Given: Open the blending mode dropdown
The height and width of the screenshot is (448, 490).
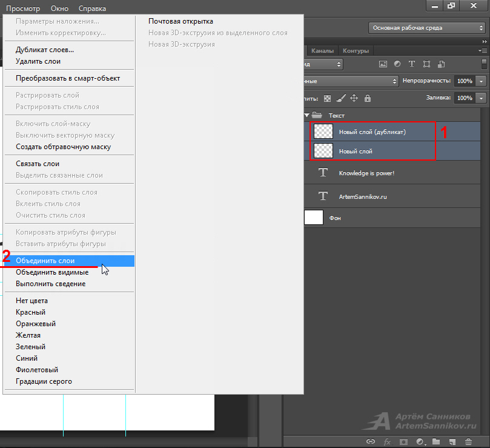Looking at the screenshot, I should 351,81.
